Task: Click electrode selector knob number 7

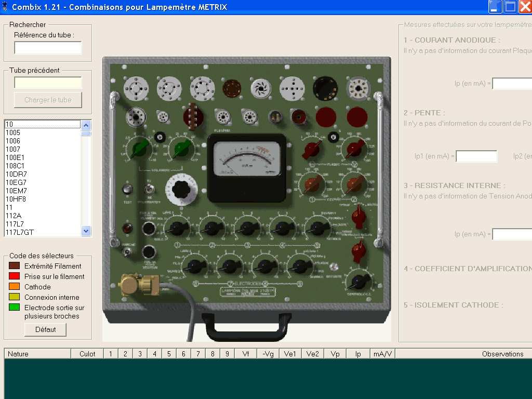Action: point(230,267)
